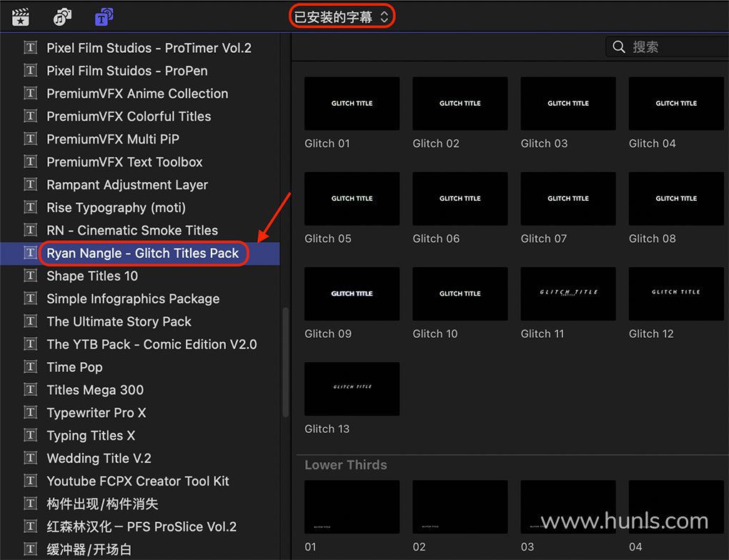
Task: Select Lower Thirds 01 thumbnail
Action: (x=352, y=507)
